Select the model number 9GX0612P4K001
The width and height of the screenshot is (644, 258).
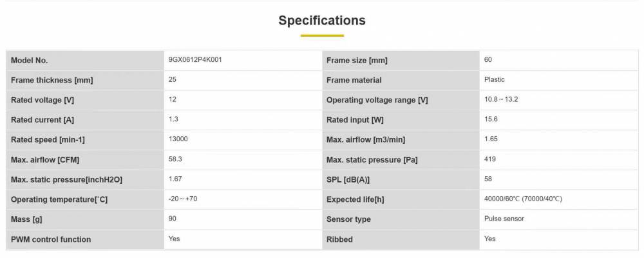(x=195, y=60)
